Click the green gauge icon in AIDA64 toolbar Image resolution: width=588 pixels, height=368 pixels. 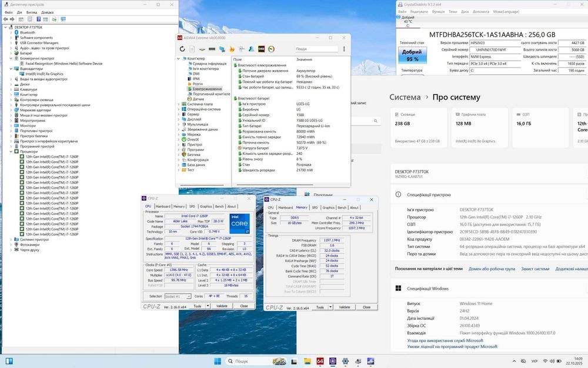pyautogui.click(x=272, y=49)
